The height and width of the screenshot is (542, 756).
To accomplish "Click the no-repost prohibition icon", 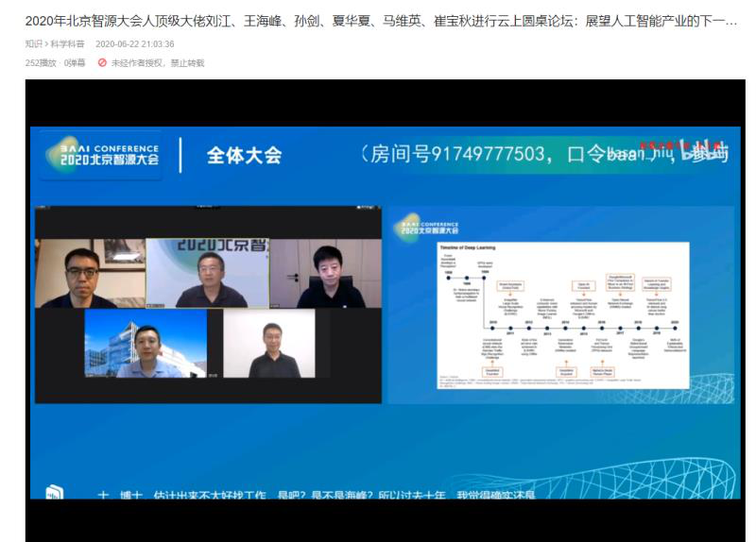I will [102, 63].
